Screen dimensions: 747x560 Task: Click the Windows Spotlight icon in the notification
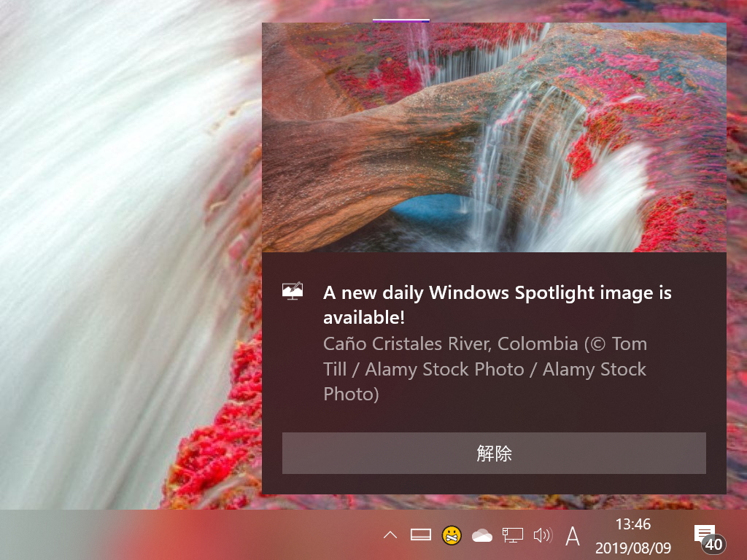point(293,291)
